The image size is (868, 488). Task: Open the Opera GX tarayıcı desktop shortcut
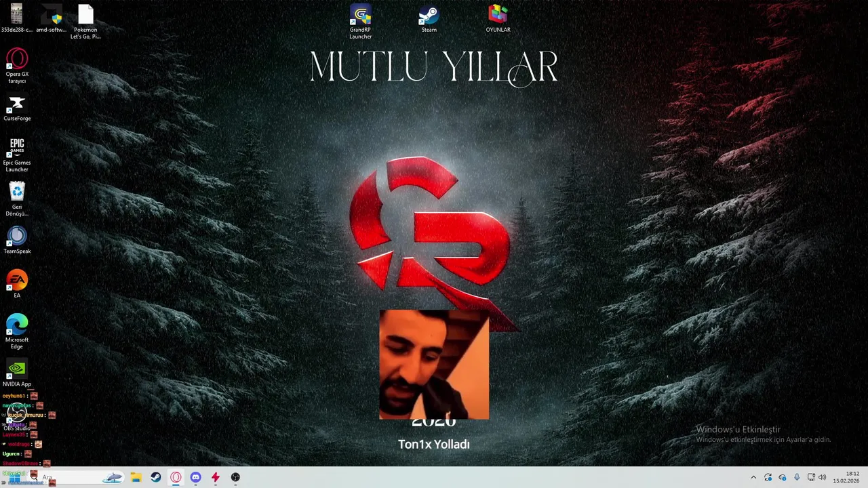tap(17, 66)
